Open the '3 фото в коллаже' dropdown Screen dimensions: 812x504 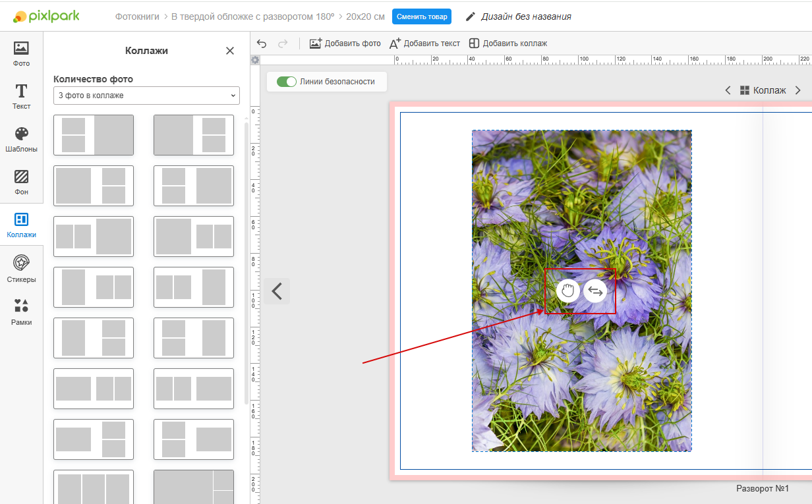146,96
